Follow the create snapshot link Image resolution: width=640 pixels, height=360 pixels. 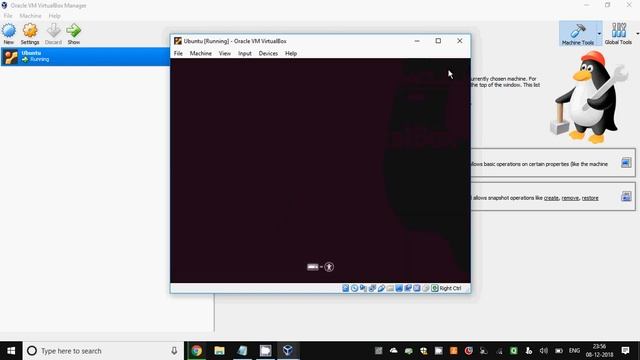point(551,198)
